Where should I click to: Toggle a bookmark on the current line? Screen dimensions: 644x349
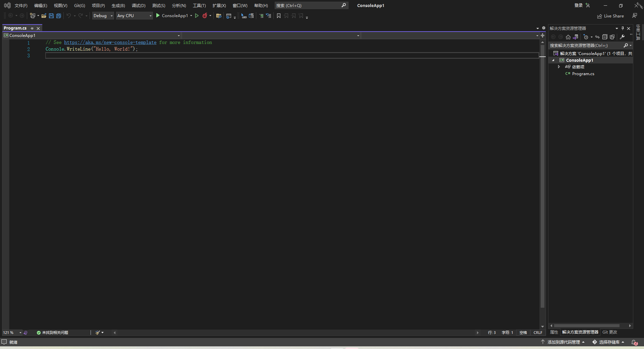pyautogui.click(x=279, y=16)
